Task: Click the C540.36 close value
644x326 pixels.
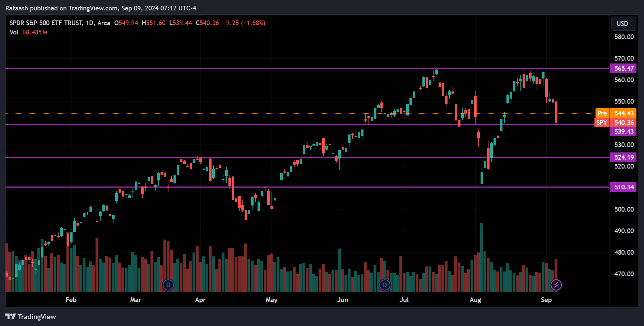Action: tap(207, 23)
